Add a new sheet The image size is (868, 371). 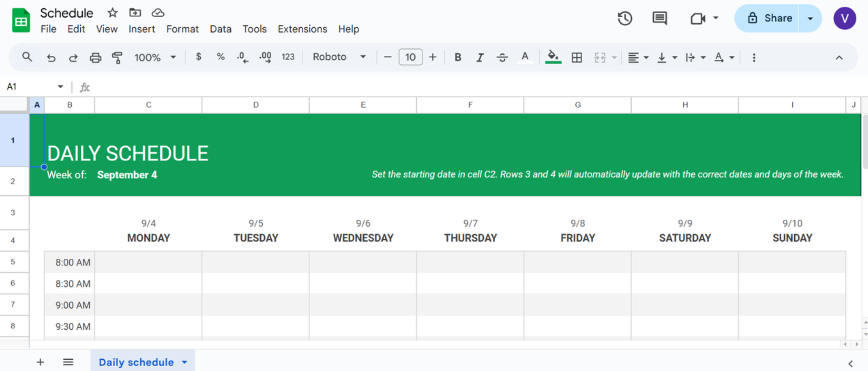click(x=40, y=362)
